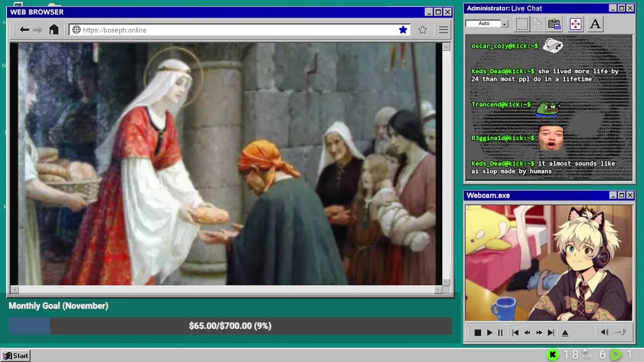
Task: Adjust the Webcam.exe volume slider
Action: 620,332
